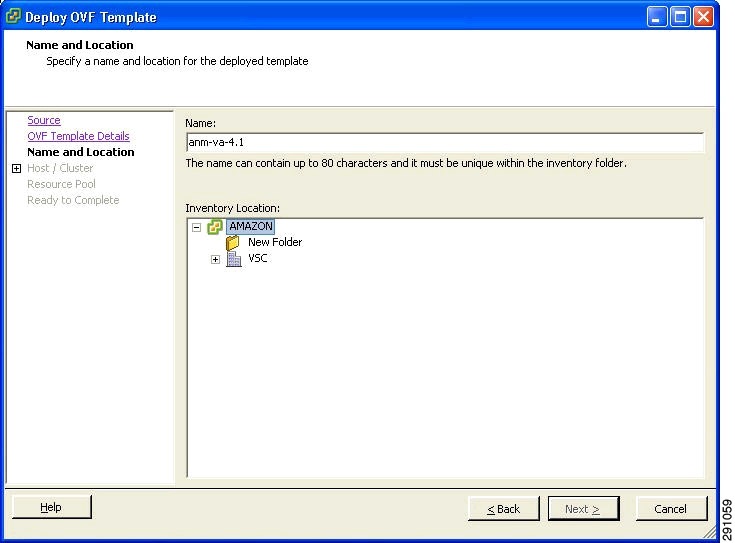Image resolution: width=735 pixels, height=543 pixels.
Task: Select VSC in the inventory tree
Action: pyautogui.click(x=257, y=258)
